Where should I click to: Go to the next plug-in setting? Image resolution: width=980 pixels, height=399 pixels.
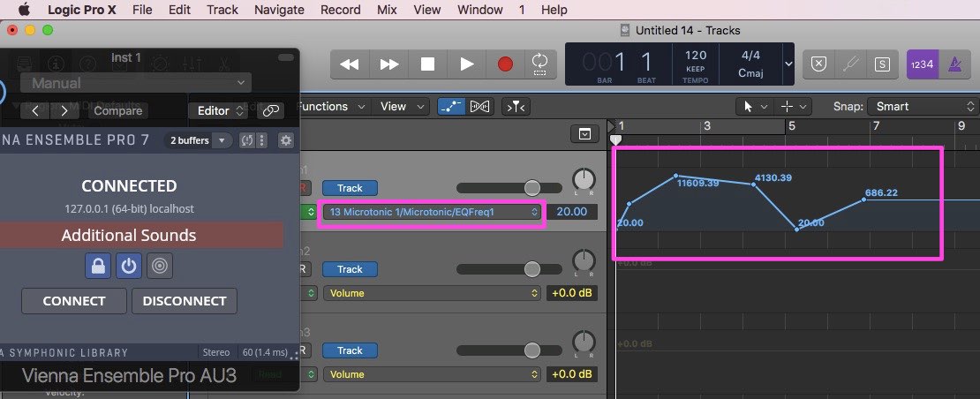coord(64,111)
